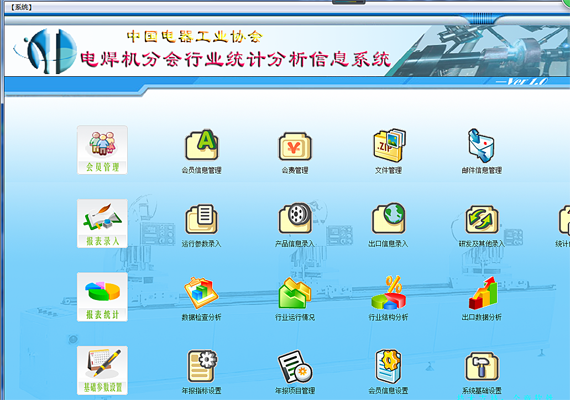Click the 邮件信息管理 text label
This screenshot has height=400, width=570.
(482, 170)
